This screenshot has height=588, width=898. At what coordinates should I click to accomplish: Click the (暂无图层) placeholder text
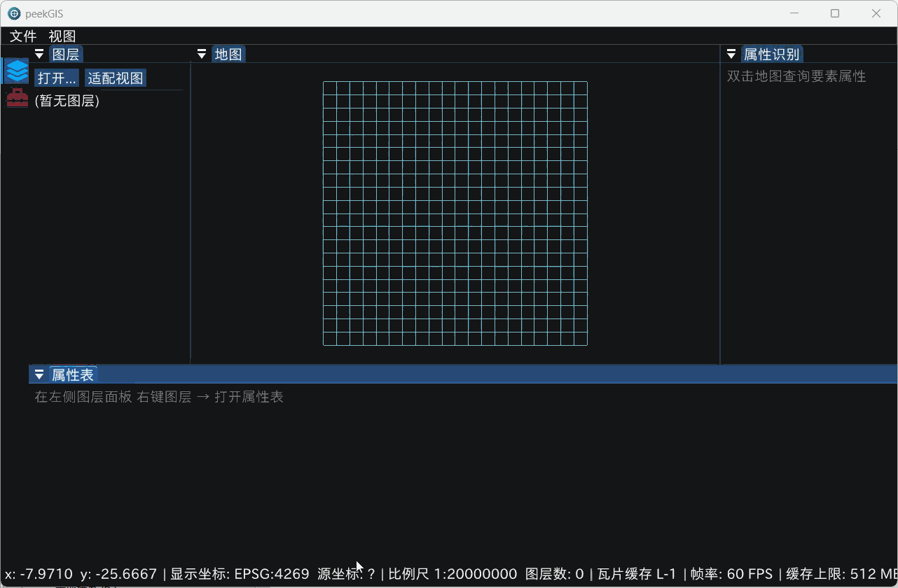coord(67,101)
